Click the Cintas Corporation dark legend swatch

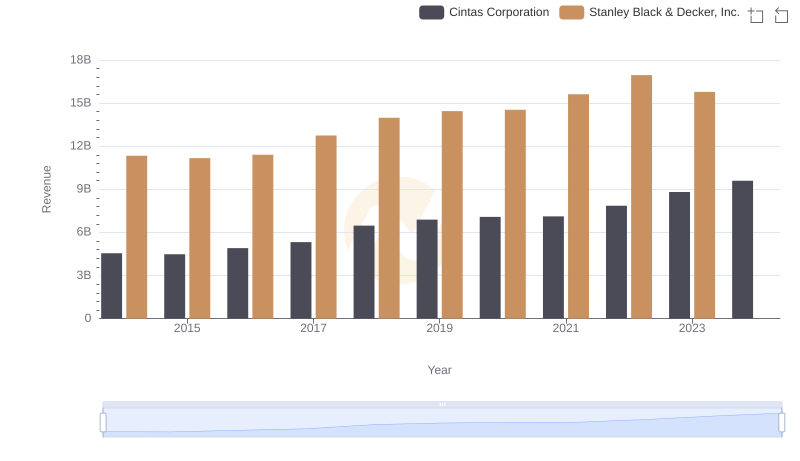pos(431,12)
